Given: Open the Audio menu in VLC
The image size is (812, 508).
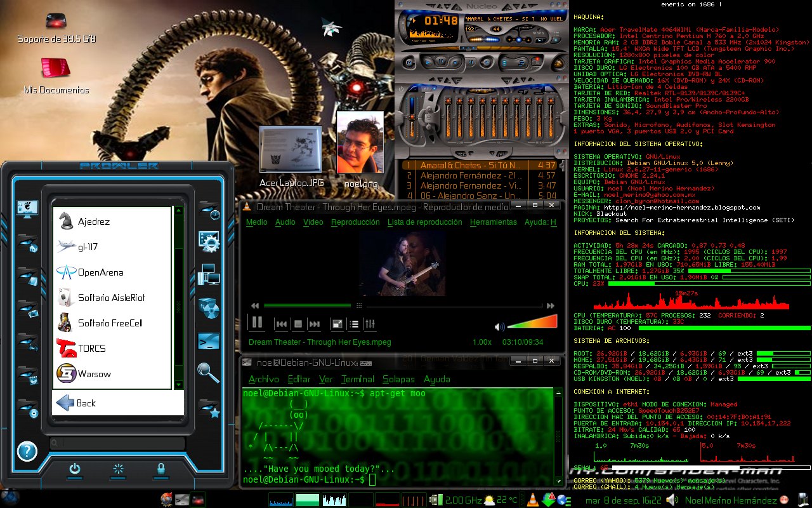Looking at the screenshot, I should coord(285,222).
